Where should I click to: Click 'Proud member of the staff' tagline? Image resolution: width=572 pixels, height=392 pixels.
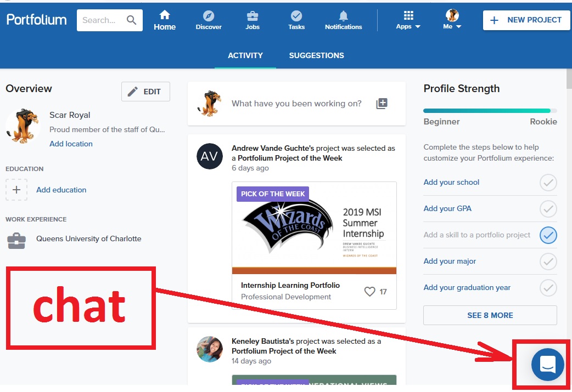[107, 130]
